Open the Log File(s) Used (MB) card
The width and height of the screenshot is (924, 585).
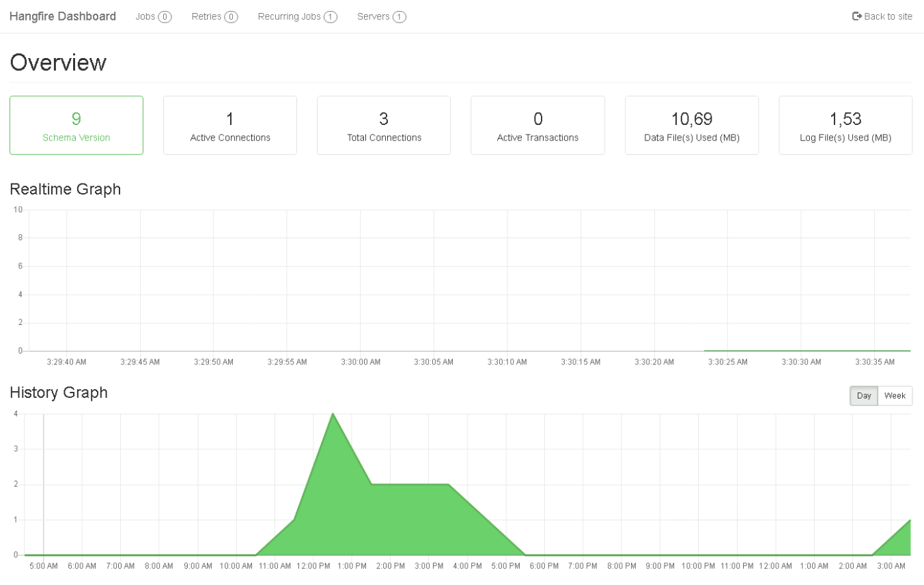pos(845,126)
